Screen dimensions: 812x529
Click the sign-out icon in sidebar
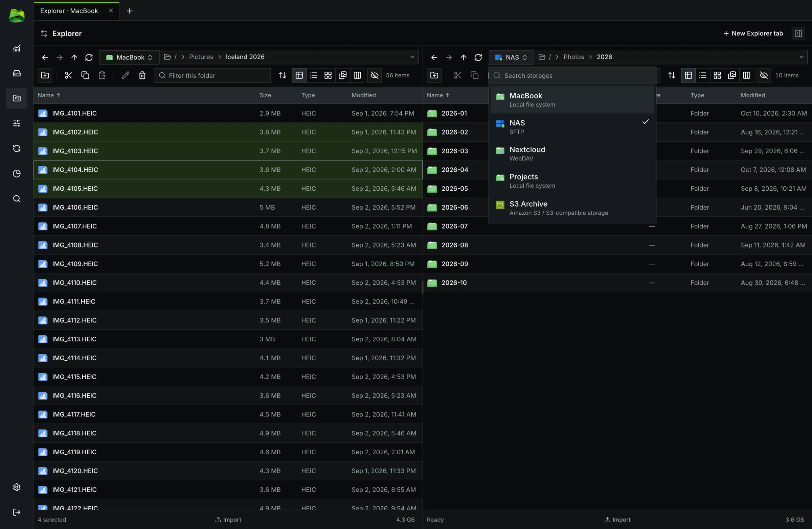16,512
